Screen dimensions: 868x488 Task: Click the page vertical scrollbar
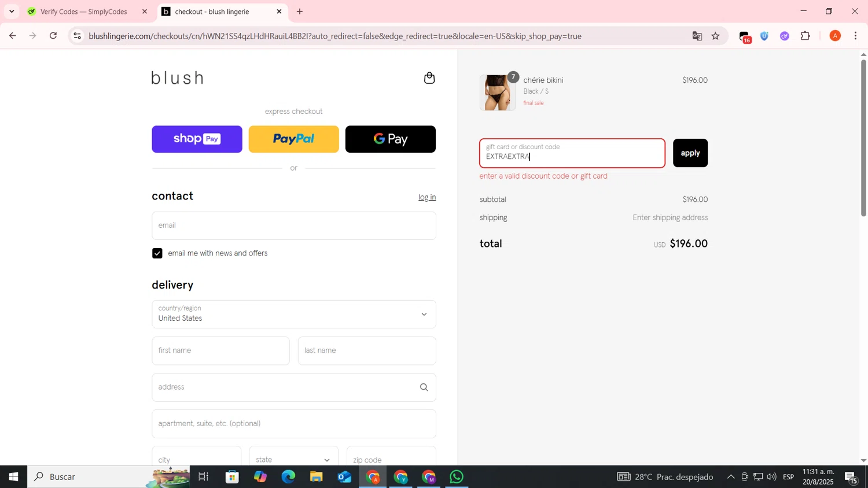[863, 138]
